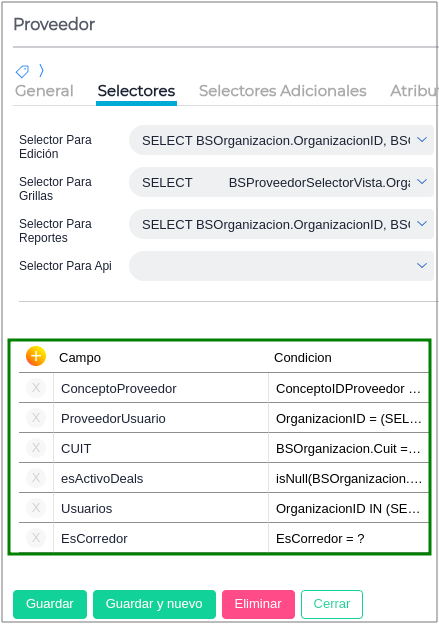Click the blue tag icon below Proveedor
This screenshot has width=439, height=624.
pos(22,71)
